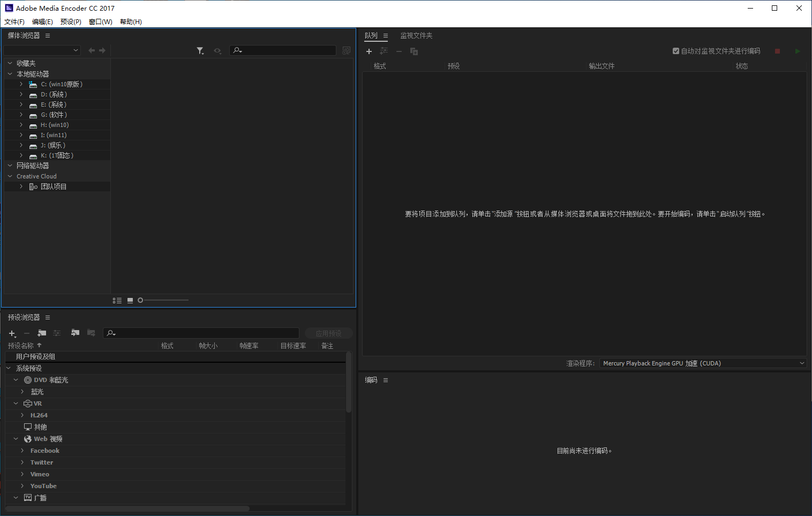The image size is (812, 516).
Task: Open the 编辑(E) menu
Action: 42,22
